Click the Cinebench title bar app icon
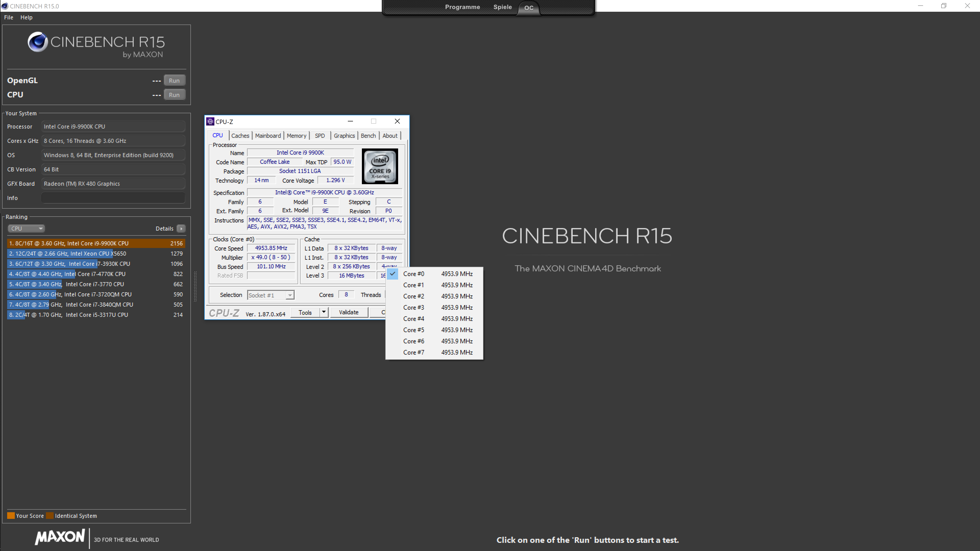This screenshot has width=980, height=551. click(x=5, y=6)
